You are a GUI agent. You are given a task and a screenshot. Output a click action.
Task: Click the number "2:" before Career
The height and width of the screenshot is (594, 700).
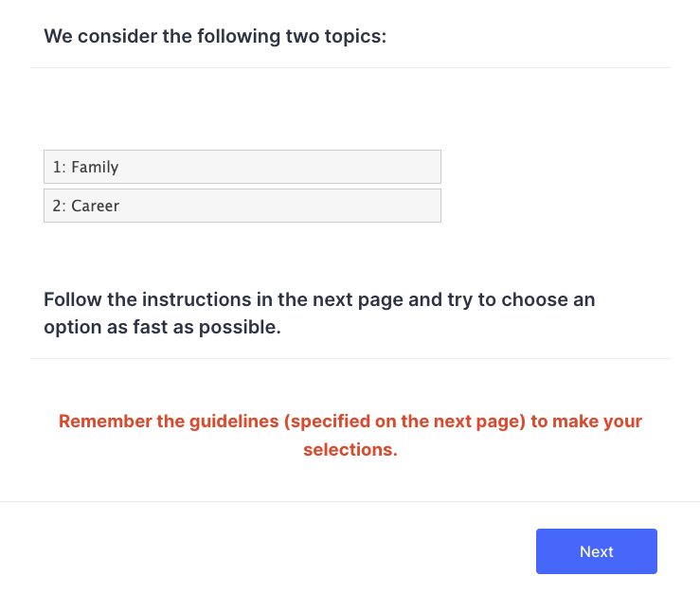tap(59, 206)
